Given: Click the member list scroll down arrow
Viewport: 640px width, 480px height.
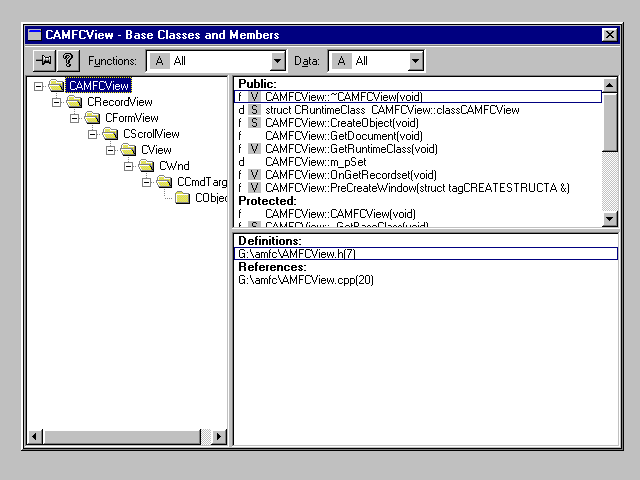Looking at the screenshot, I should tap(610, 219).
